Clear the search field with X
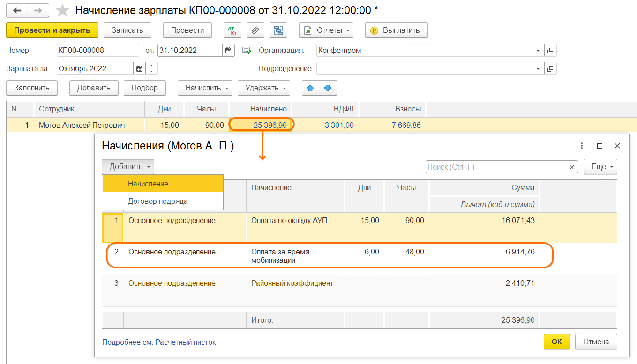The height and width of the screenshot is (364, 637). (x=572, y=167)
